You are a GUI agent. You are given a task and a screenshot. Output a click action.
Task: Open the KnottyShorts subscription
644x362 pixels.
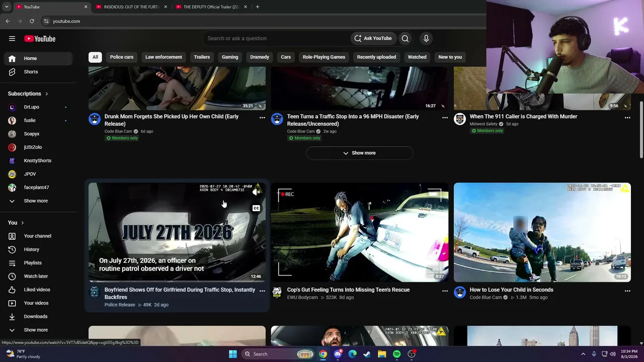[x=39, y=160]
